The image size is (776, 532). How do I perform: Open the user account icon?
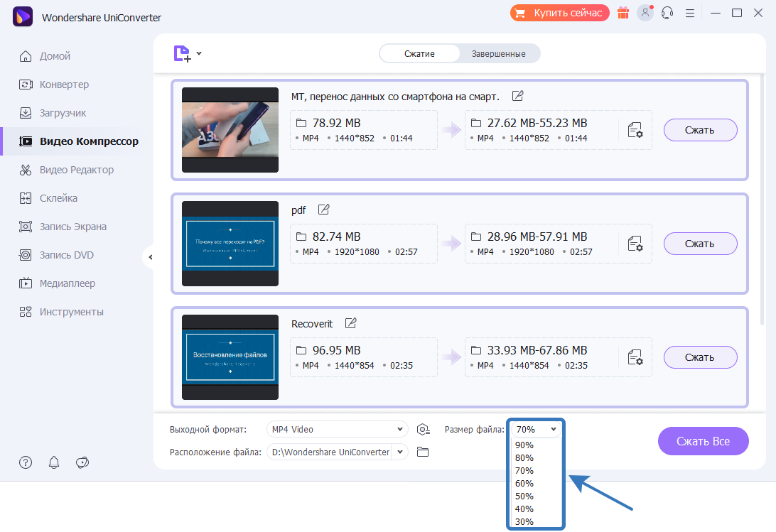[x=645, y=13]
